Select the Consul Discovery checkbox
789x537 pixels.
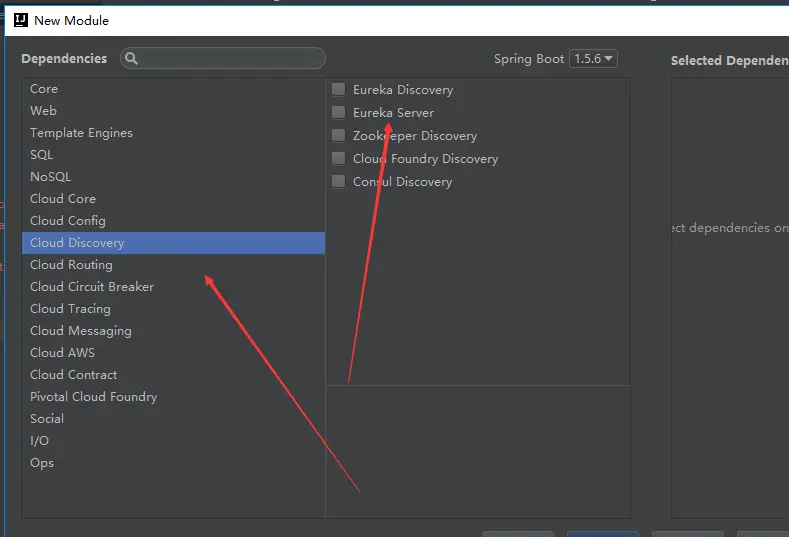point(339,181)
